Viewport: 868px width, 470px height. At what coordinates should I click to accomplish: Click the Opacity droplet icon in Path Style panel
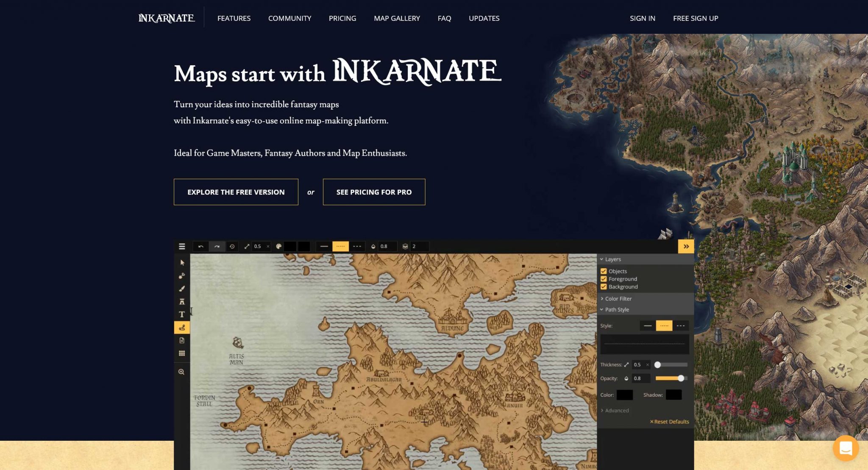626,378
